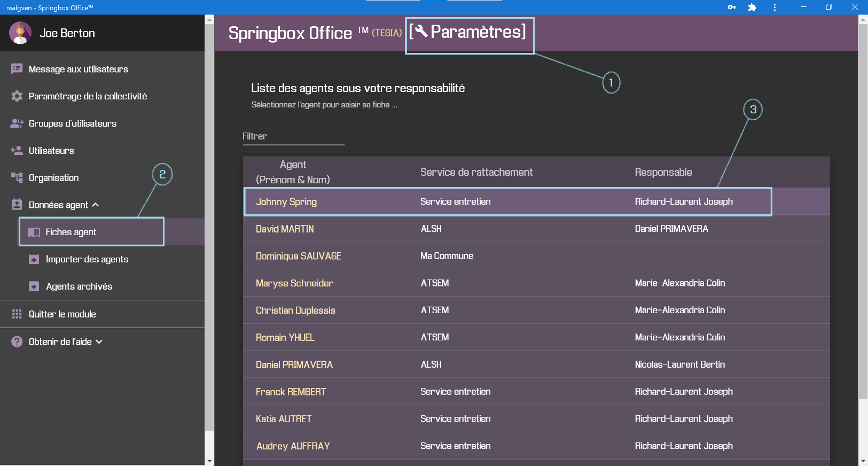Click the Obtenir de l'aide question icon

17,341
